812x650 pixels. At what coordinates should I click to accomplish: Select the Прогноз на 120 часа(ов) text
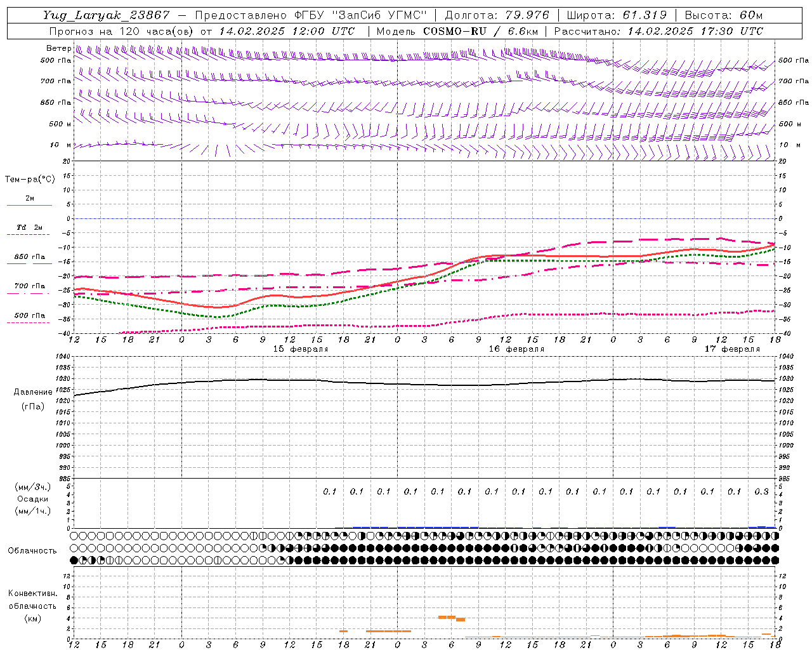[x=122, y=31]
